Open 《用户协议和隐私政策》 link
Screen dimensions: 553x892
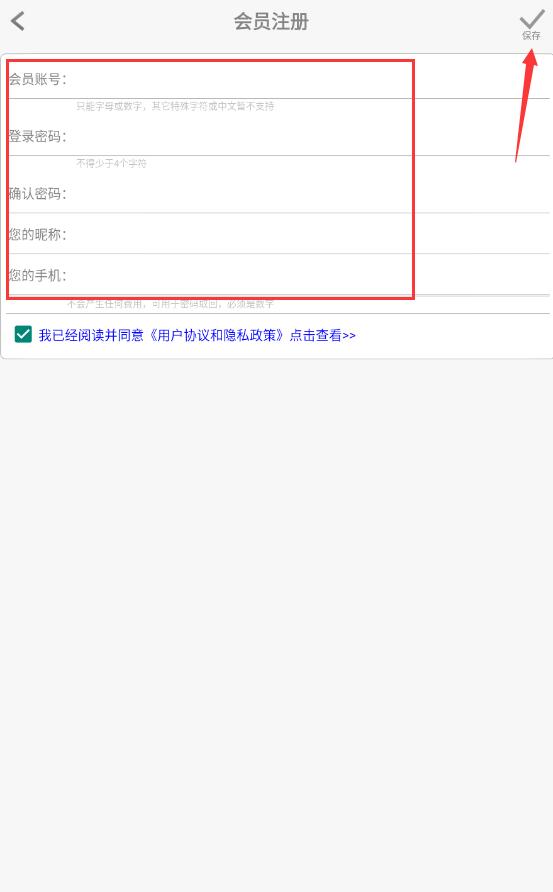click(216, 335)
